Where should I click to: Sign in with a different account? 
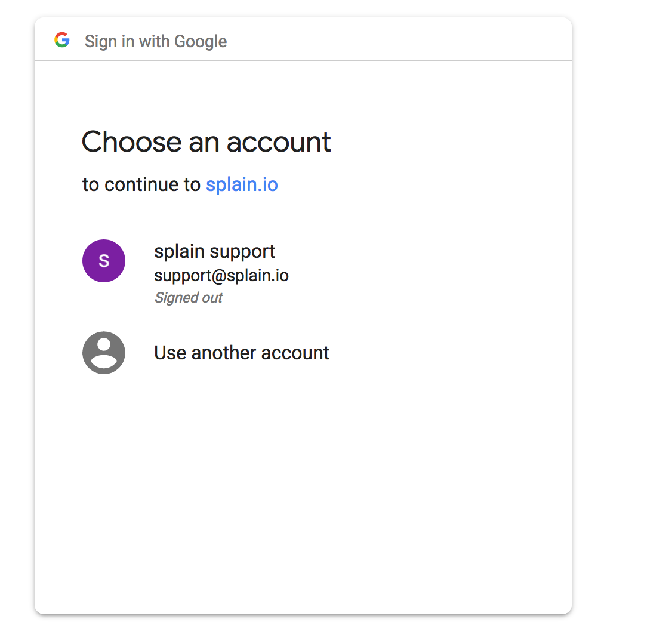coord(241,353)
